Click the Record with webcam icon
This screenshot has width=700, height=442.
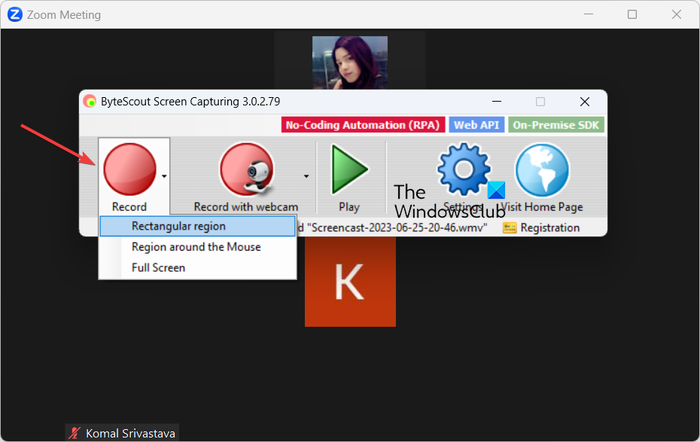(x=246, y=169)
